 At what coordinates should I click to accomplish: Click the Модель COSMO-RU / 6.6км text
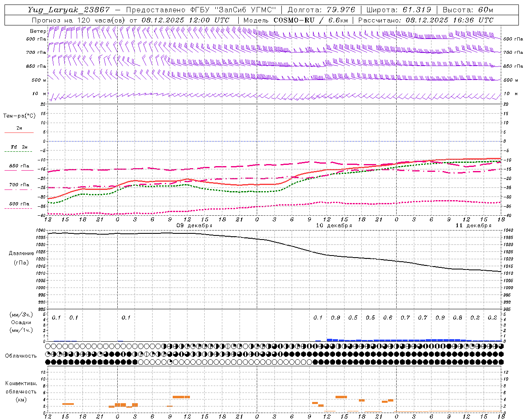296,20
